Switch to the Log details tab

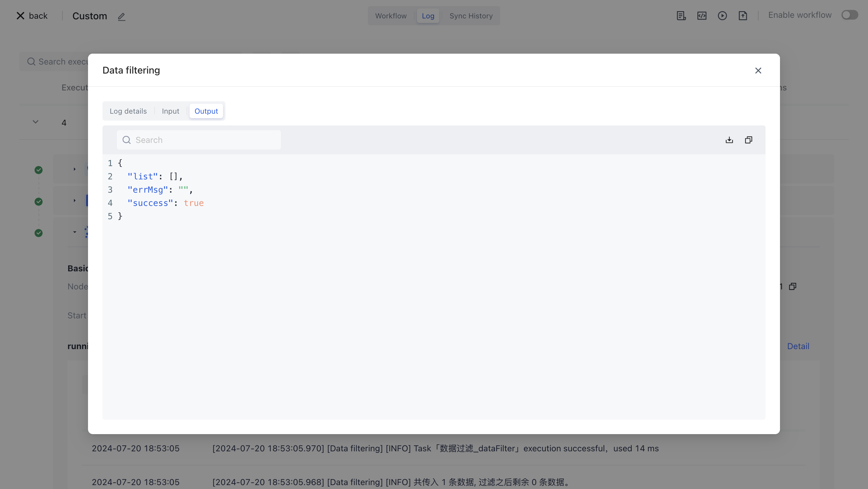(128, 111)
